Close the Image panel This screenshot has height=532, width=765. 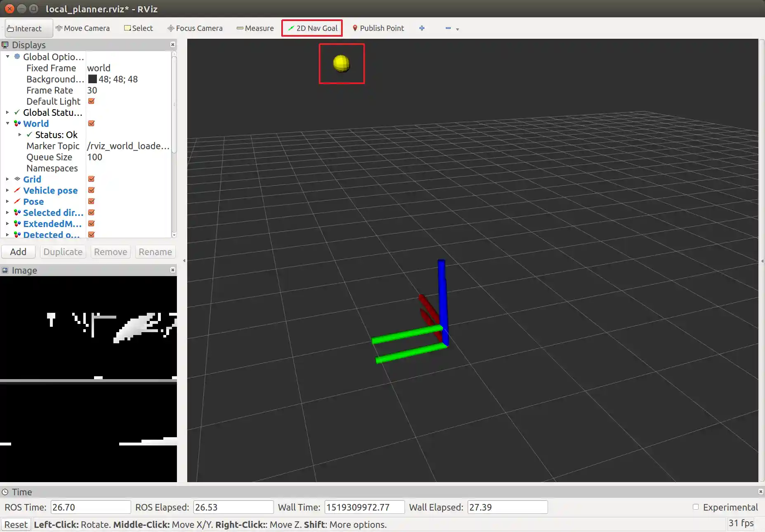pyautogui.click(x=172, y=270)
